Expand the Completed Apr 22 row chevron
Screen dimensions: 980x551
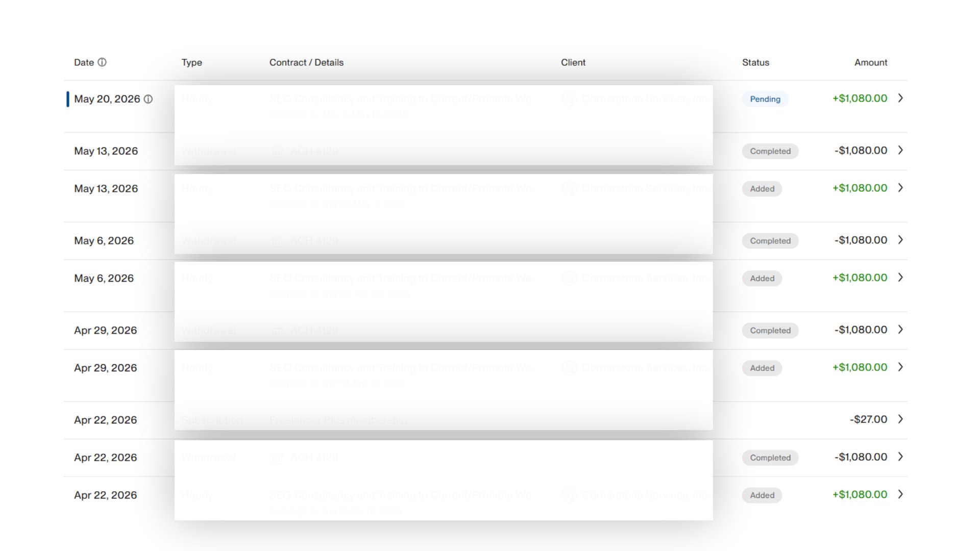coord(900,457)
